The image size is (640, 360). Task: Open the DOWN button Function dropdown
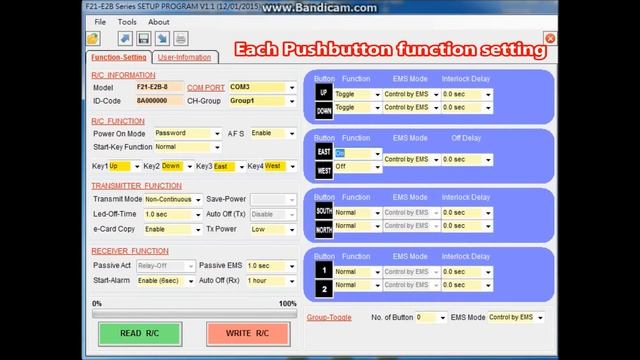click(358, 108)
